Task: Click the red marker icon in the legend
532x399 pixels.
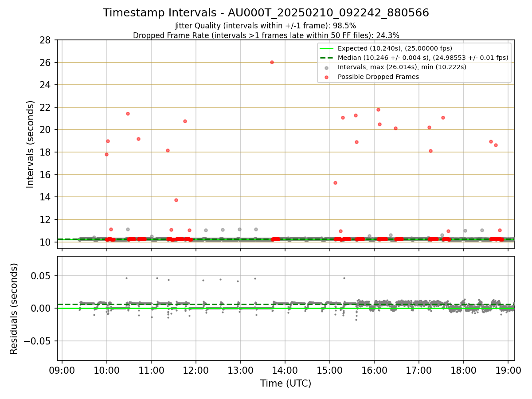Action: pos(327,77)
